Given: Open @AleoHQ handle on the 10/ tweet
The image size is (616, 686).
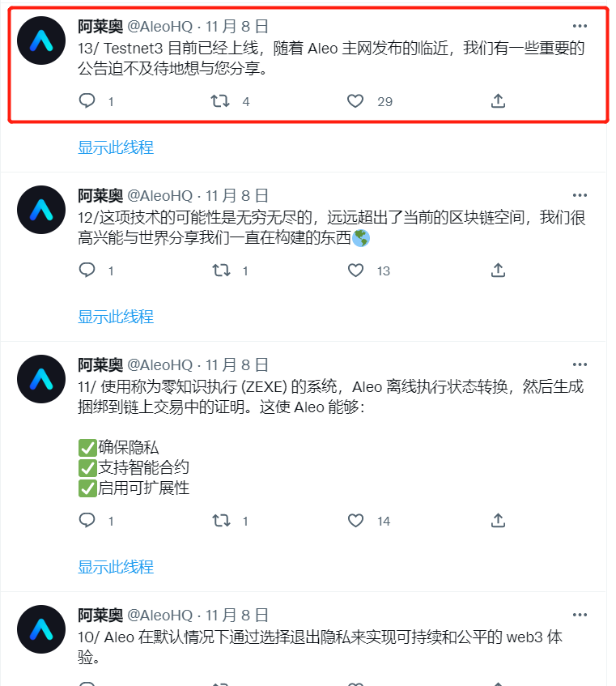Looking at the screenshot, I should (x=160, y=615).
